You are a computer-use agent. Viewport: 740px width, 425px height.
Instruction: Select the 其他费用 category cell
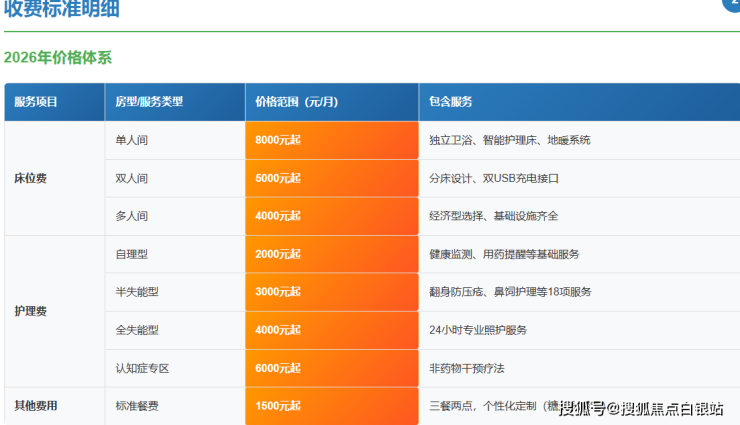point(36,406)
